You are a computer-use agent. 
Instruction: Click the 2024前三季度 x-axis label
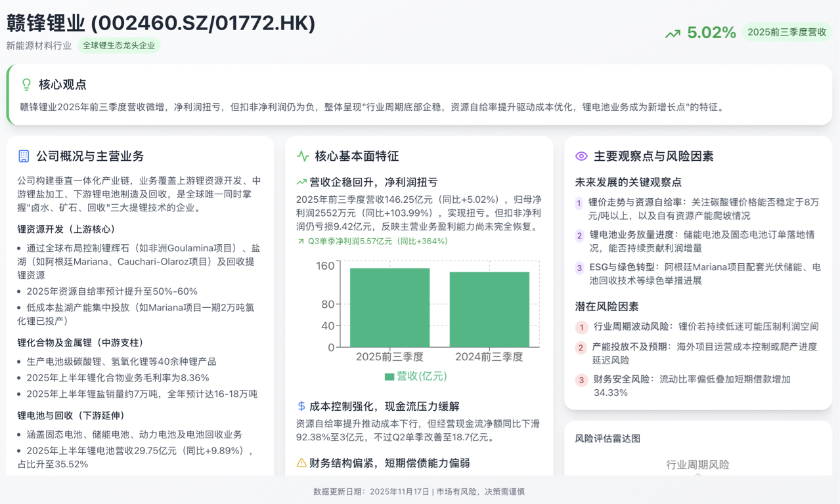pyautogui.click(x=489, y=357)
